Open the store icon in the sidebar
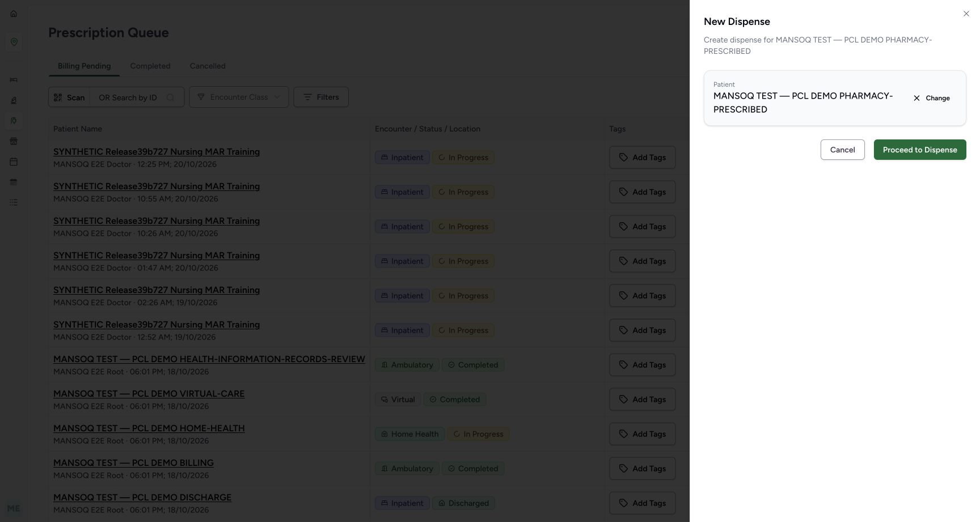Screen dimensions: 980x522 tap(14, 141)
